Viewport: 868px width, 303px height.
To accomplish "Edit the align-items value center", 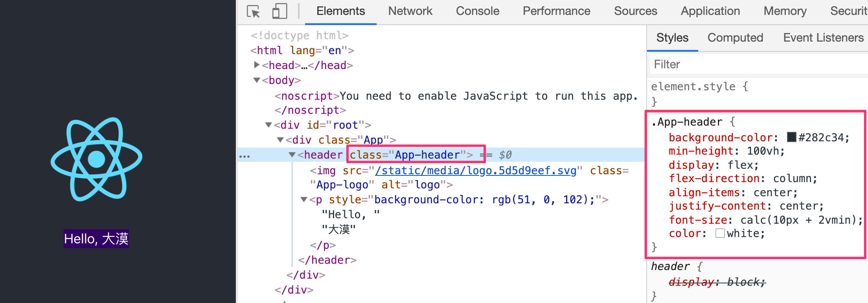I will [x=772, y=192].
